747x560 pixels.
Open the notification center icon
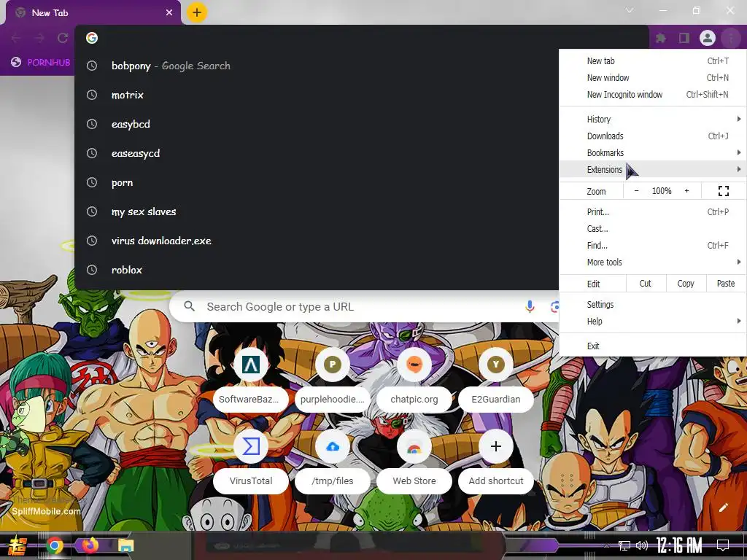coord(723,545)
